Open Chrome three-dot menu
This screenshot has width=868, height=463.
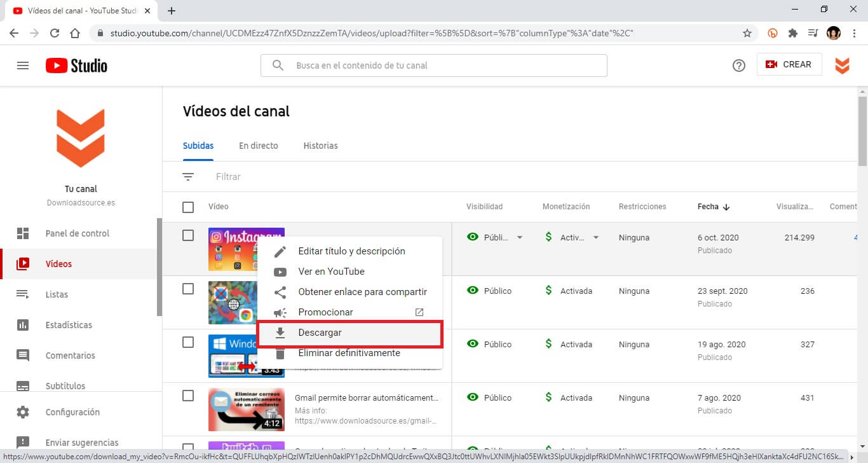[x=854, y=33]
